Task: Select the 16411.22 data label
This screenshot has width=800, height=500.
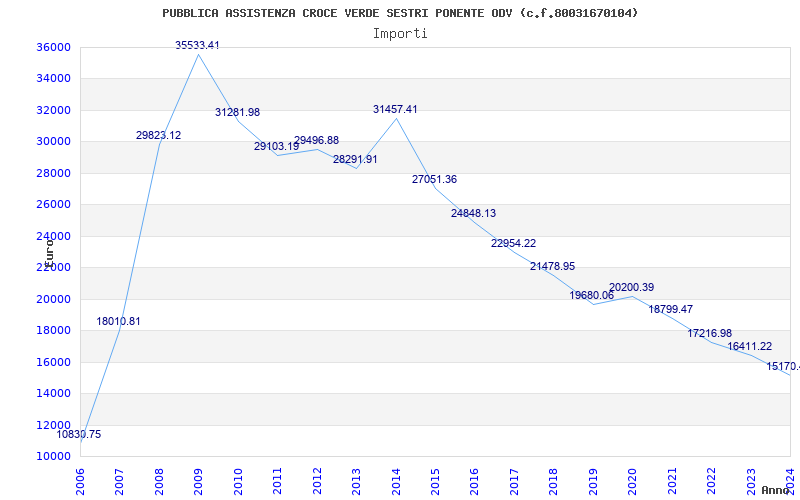Action: coord(749,347)
